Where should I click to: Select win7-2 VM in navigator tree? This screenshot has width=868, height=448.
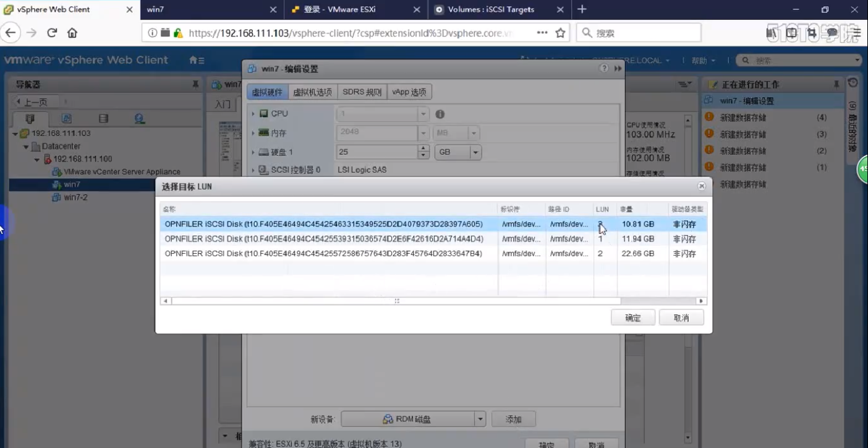[x=75, y=197]
